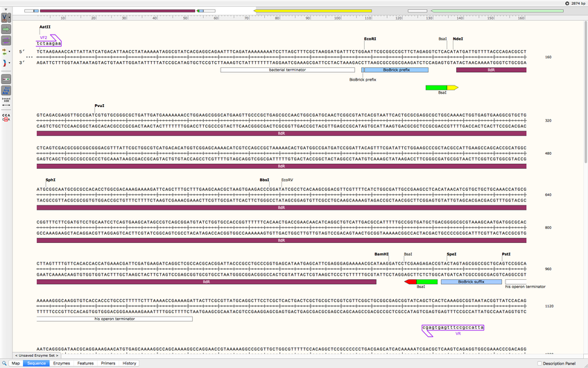Image resolution: width=588 pixels, height=368 pixels.
Task: Toggle the base-numbering 100 ruler icon
Action: pyautogui.click(x=6, y=101)
